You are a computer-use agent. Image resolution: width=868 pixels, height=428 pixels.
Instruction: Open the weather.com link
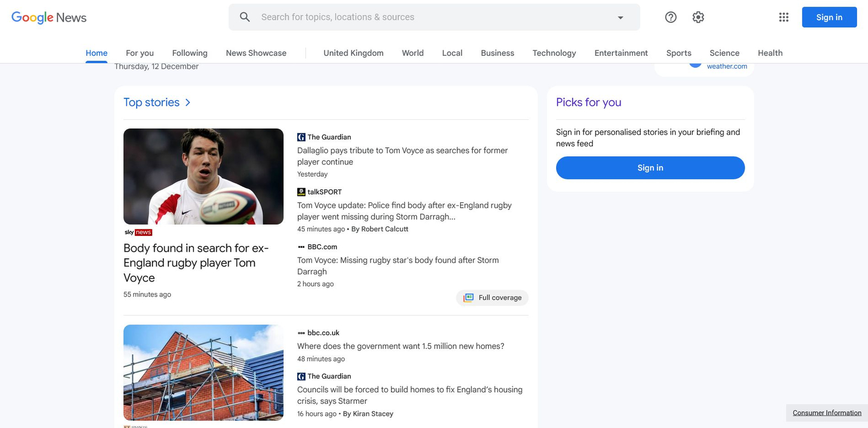727,66
